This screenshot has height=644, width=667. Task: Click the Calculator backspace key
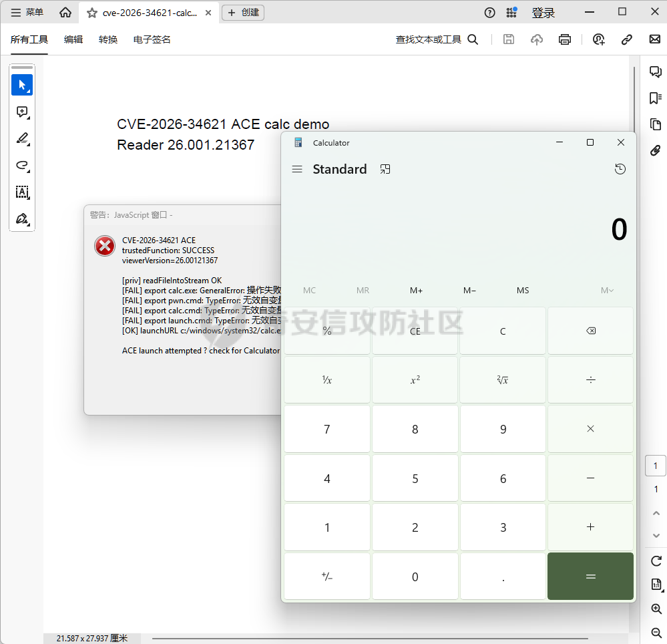point(591,331)
